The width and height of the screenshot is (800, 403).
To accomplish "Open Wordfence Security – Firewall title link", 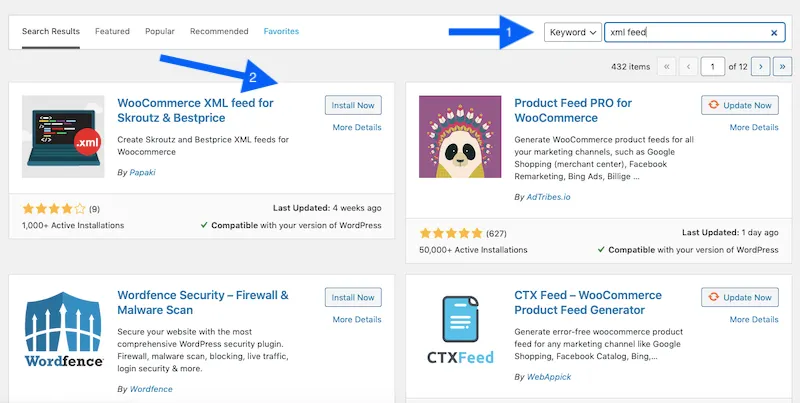I will coord(203,303).
